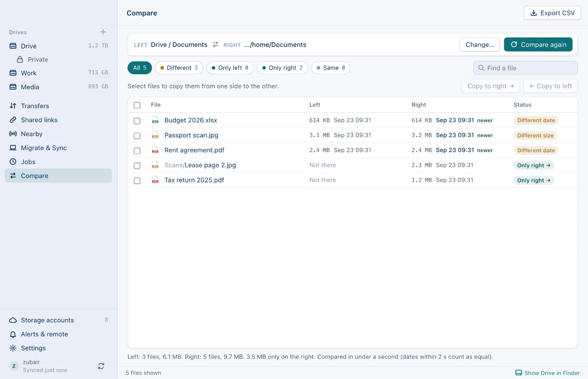Check the Budget 2026.xlsx row checkbox
Screen dimensions: 588x379
pyautogui.click(x=137, y=121)
